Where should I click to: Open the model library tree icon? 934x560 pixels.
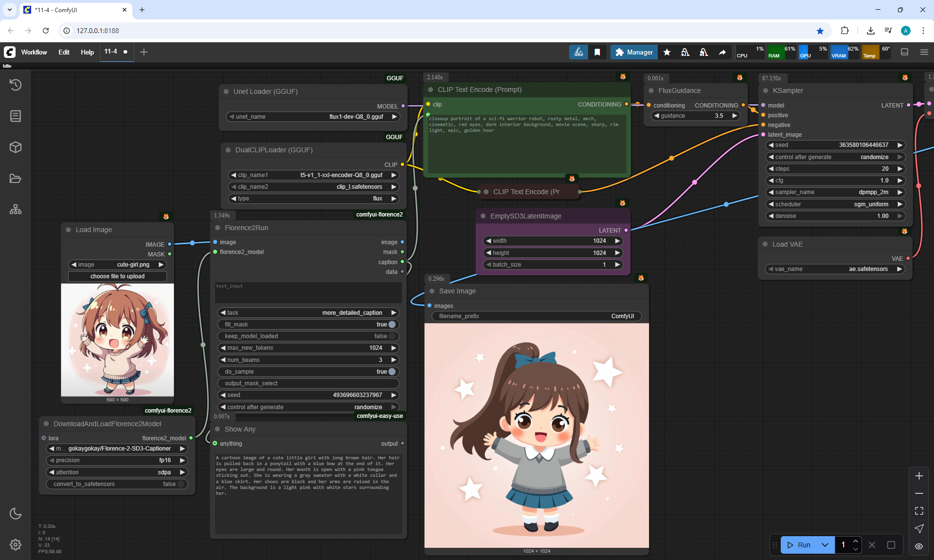16,210
